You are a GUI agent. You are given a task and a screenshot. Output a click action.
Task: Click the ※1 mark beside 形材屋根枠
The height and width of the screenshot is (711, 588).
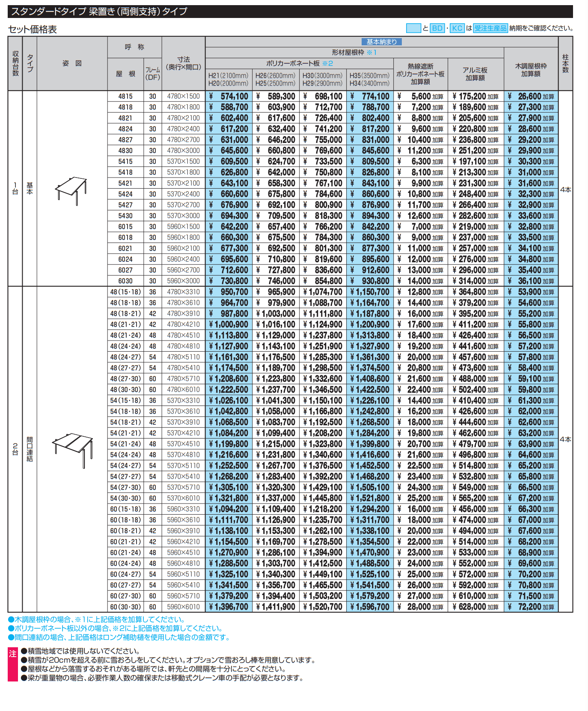371,53
